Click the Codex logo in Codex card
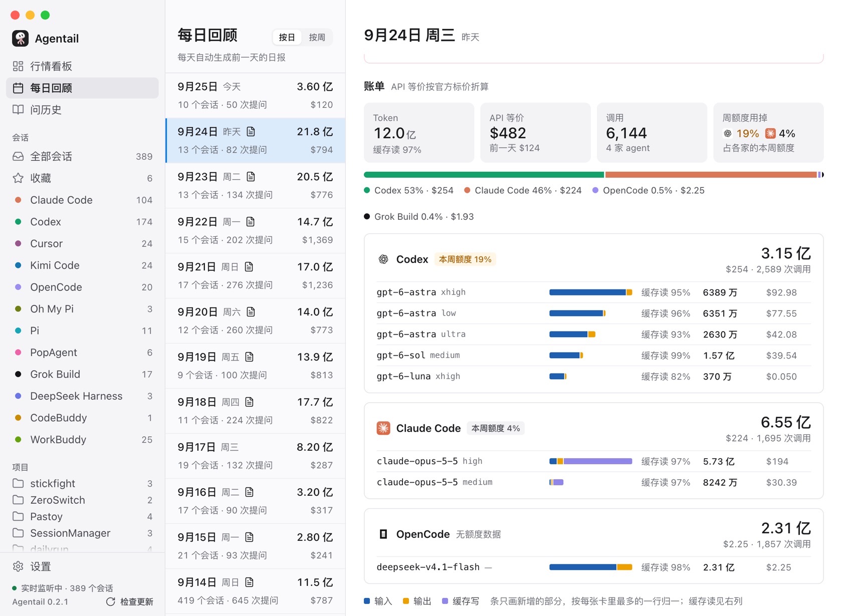 (383, 259)
